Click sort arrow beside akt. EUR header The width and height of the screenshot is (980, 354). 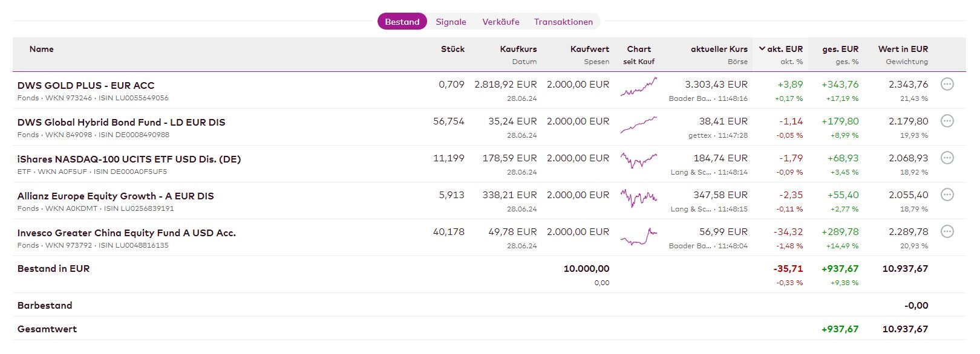click(x=762, y=49)
